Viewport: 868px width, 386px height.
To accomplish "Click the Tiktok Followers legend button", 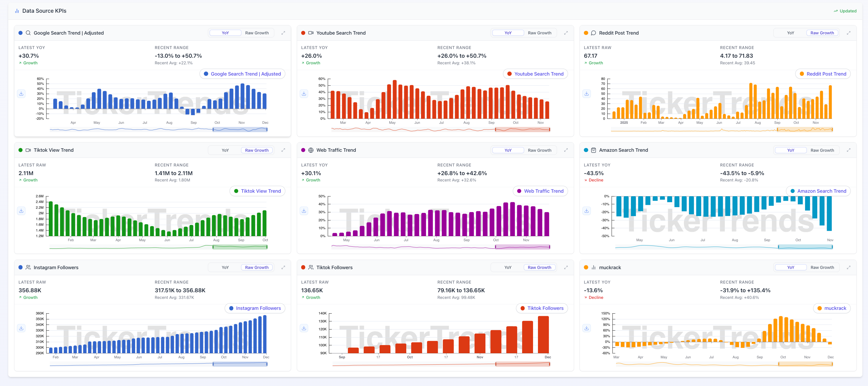I will click(541, 308).
